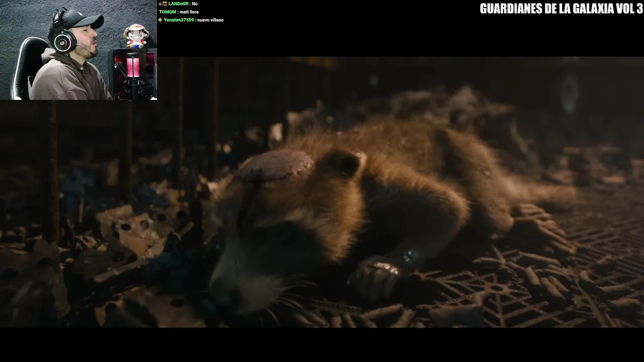Viewport: 644px width, 362px height.
Task: Click the streamer webcam overlay
Action: [78, 50]
